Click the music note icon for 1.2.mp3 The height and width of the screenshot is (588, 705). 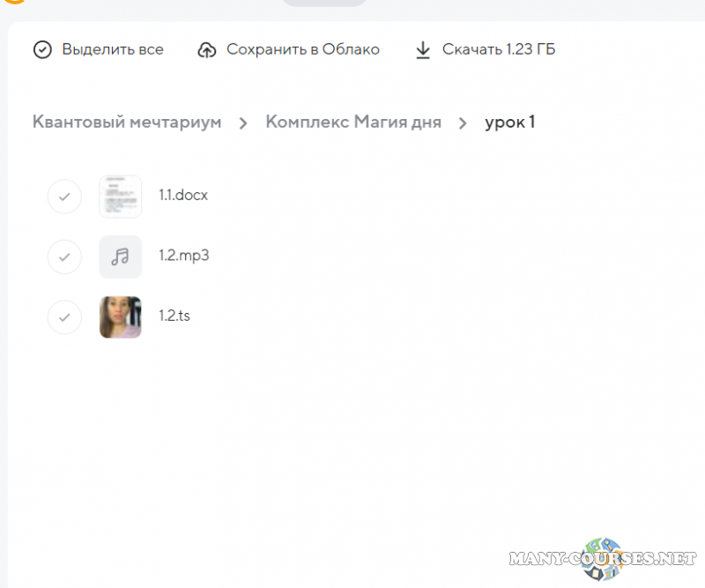point(121,257)
